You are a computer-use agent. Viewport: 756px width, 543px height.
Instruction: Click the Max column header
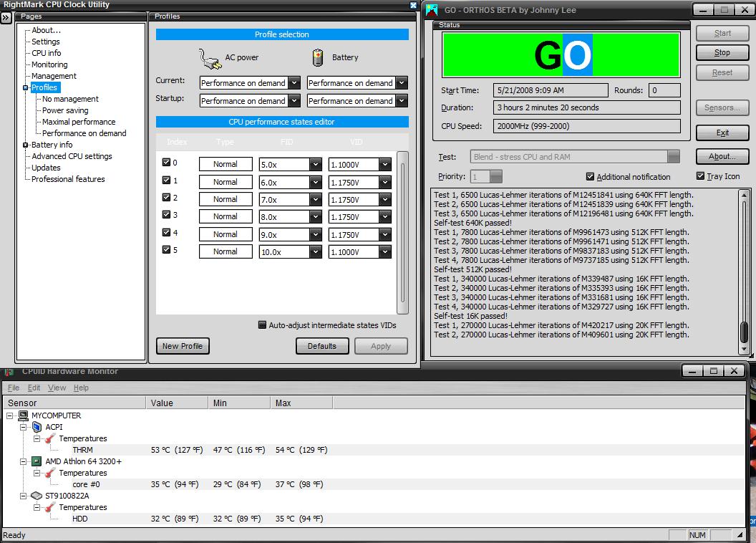[301, 403]
